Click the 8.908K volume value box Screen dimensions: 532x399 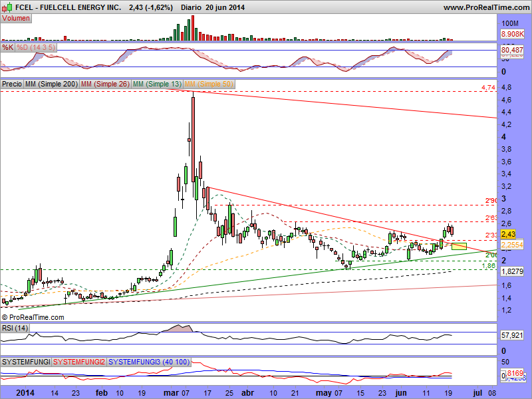[x=512, y=34]
